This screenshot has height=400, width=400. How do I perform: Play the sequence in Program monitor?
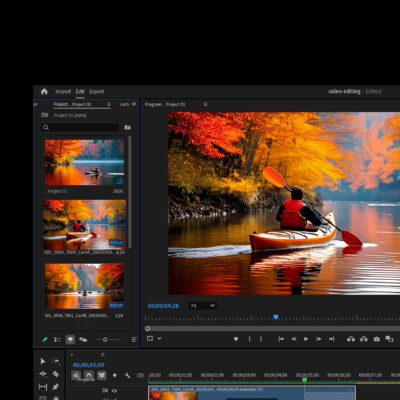tap(306, 339)
